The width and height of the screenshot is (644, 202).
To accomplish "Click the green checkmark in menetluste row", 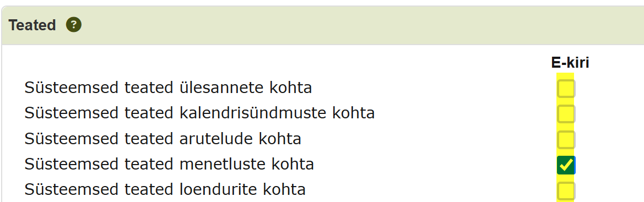I will click(x=566, y=165).
